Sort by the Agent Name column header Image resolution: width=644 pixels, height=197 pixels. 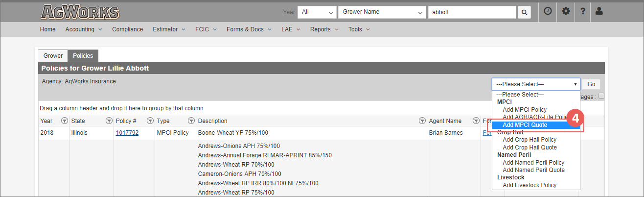click(445, 121)
